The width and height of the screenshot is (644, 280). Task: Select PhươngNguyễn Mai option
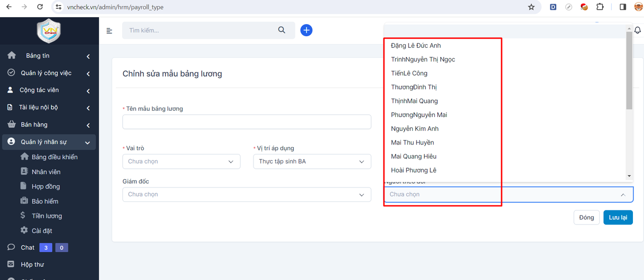tap(505, 115)
